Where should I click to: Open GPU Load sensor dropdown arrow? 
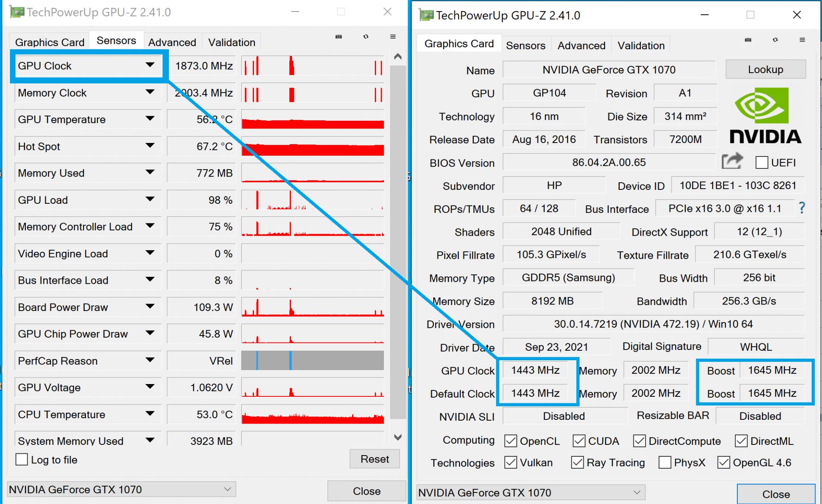[150, 199]
